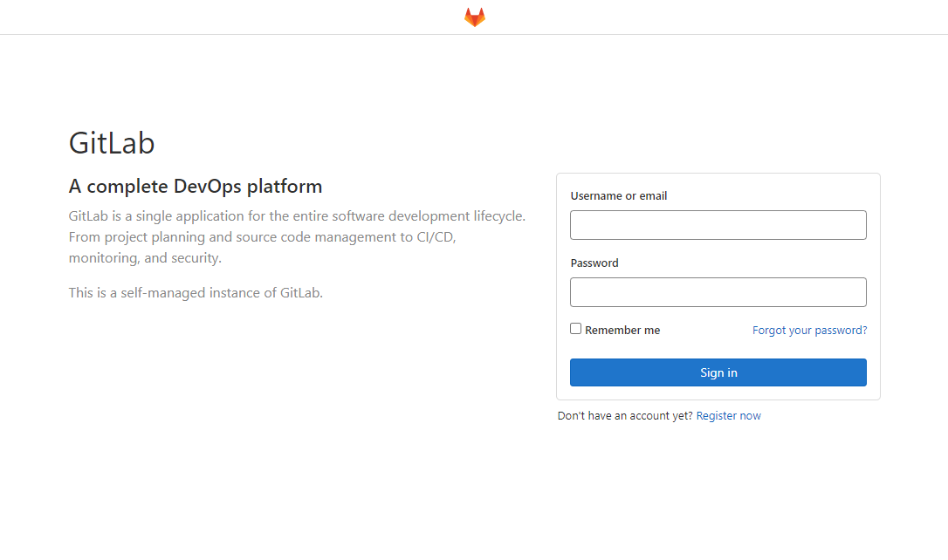
Task: Click the 'GitLab' page heading text
Action: tap(112, 143)
